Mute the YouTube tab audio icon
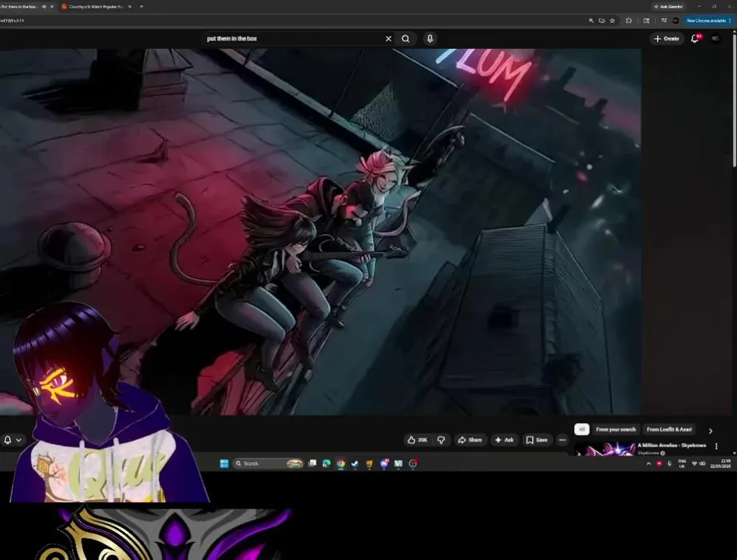 44,6
